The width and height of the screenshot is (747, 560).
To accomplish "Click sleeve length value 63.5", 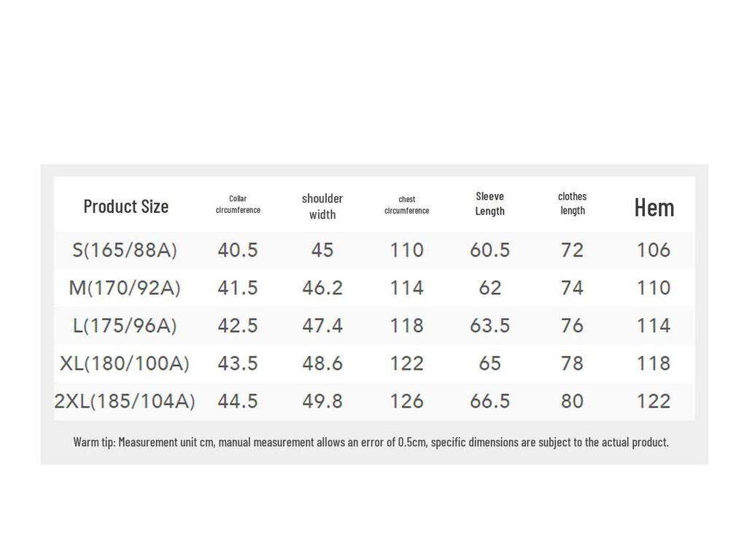I will 489,325.
